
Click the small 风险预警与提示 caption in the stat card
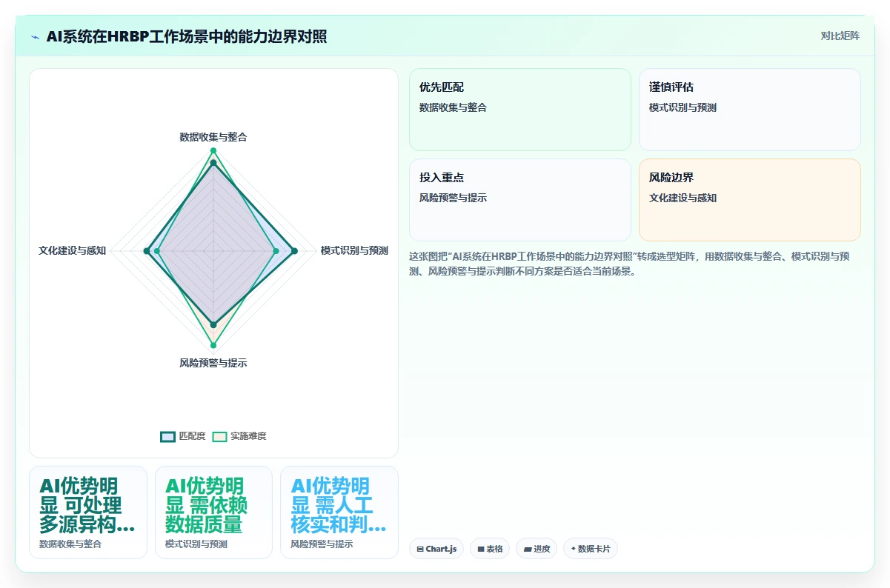[322, 544]
